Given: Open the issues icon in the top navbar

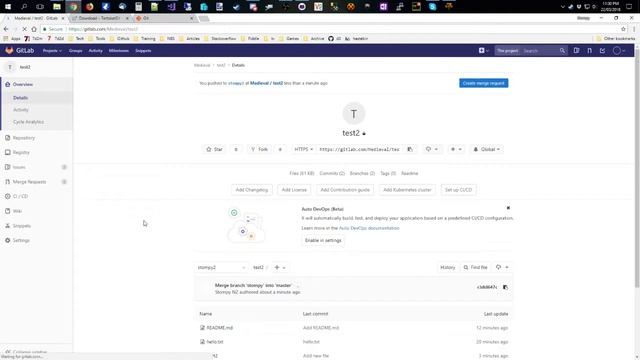Looking at the screenshot, I should point(576,51).
